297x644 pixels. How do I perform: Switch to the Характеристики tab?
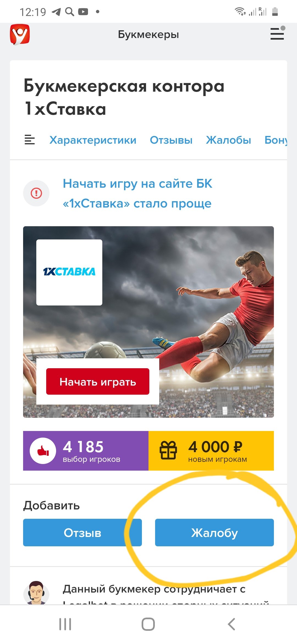(x=93, y=140)
